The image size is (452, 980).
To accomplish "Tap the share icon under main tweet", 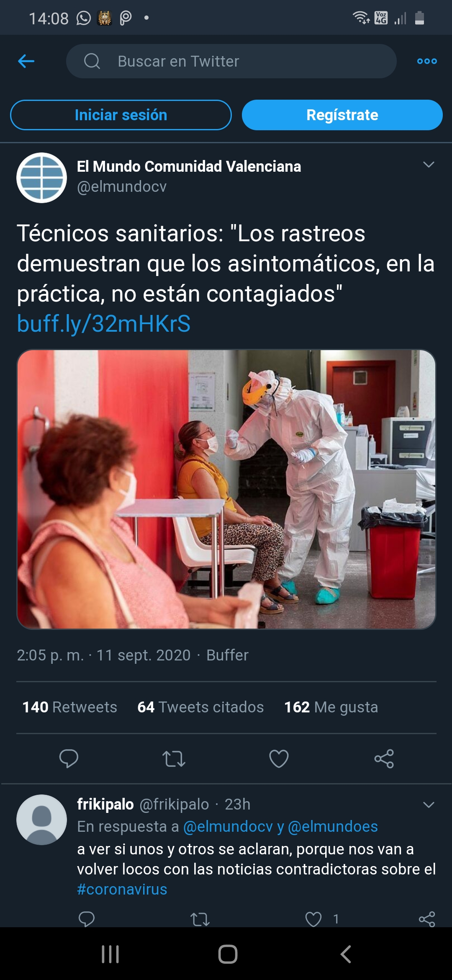I will click(384, 758).
